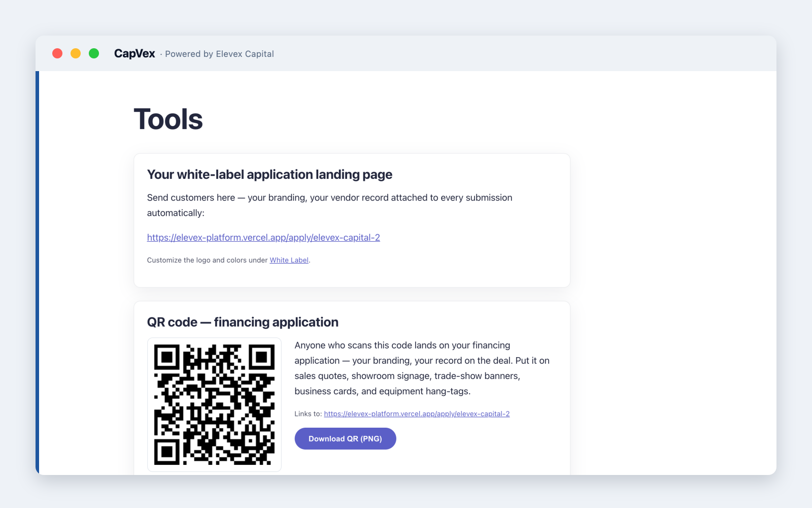Click the yellow minimize window button
The height and width of the screenshot is (508, 812).
(76, 53)
